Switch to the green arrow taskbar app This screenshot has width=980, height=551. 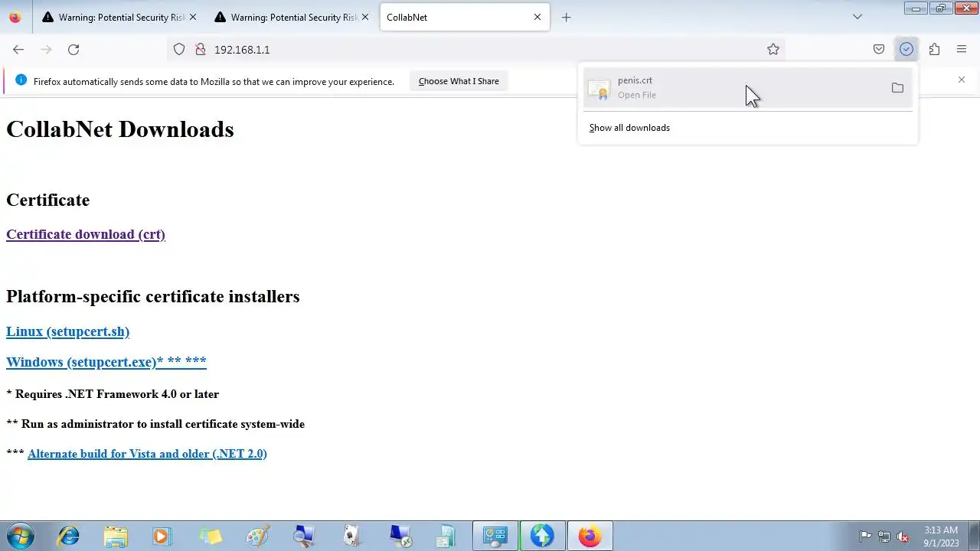(542, 536)
